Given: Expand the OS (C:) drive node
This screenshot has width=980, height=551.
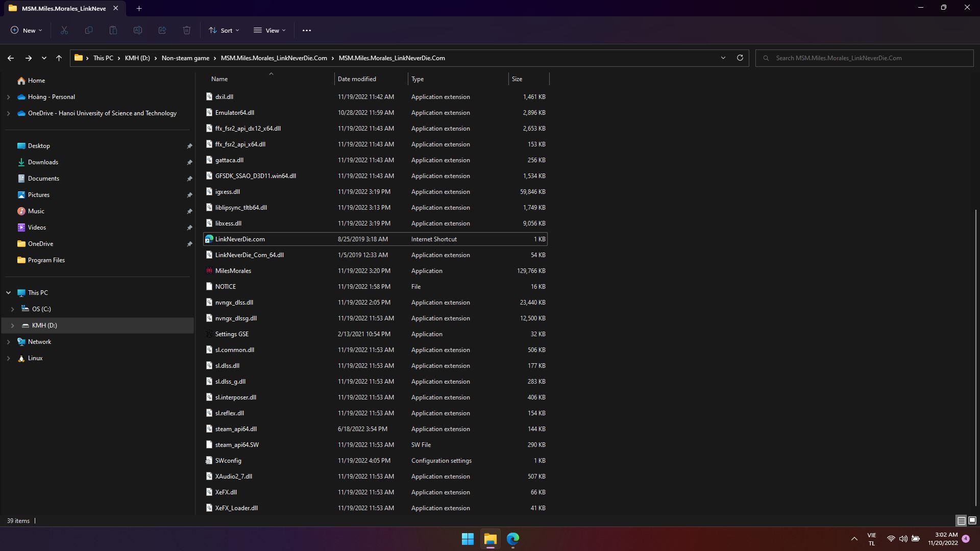Looking at the screenshot, I should pyautogui.click(x=12, y=309).
